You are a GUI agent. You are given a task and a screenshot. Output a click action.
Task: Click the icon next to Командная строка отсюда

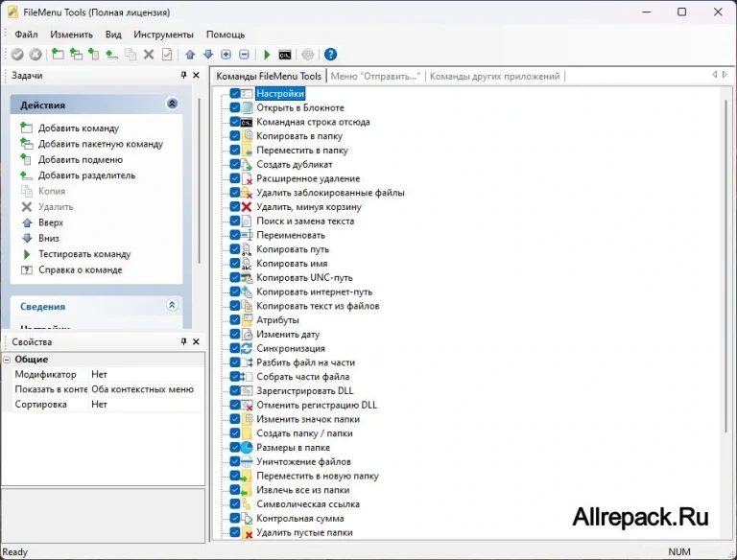click(x=247, y=122)
